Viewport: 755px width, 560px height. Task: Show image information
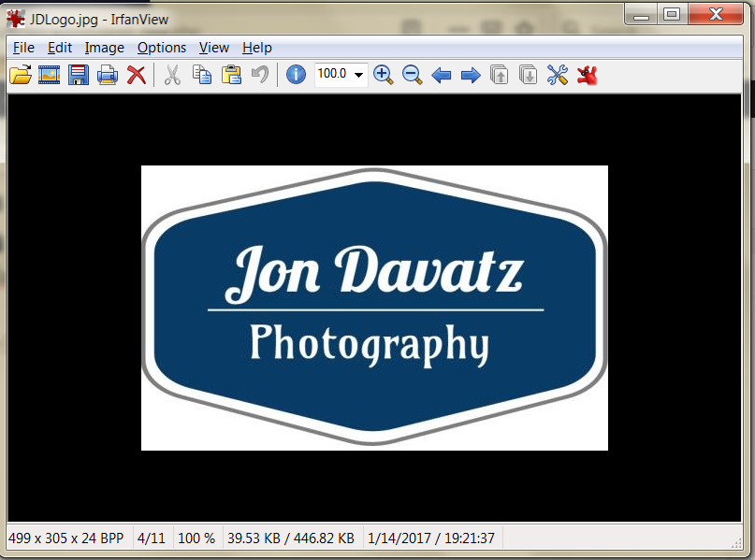pyautogui.click(x=296, y=75)
